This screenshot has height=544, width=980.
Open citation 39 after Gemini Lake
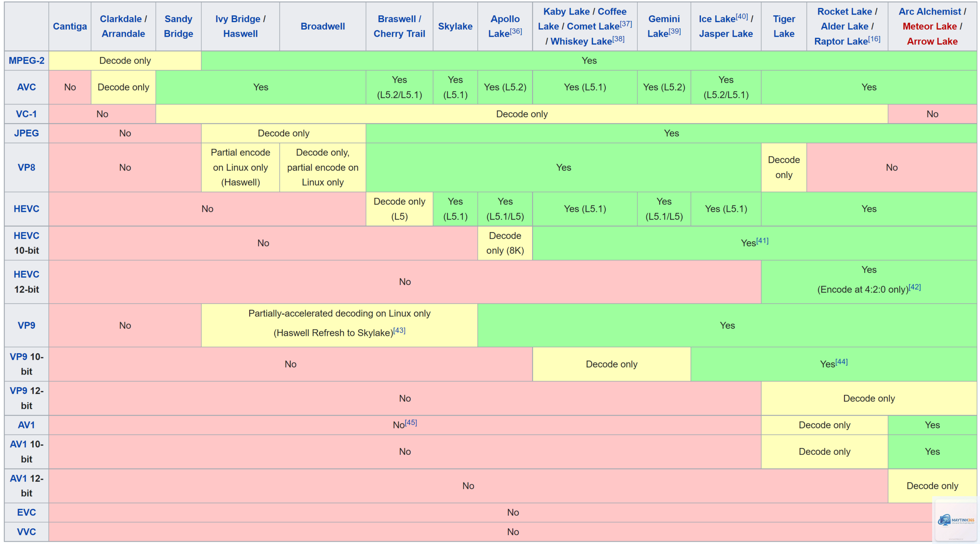click(675, 31)
